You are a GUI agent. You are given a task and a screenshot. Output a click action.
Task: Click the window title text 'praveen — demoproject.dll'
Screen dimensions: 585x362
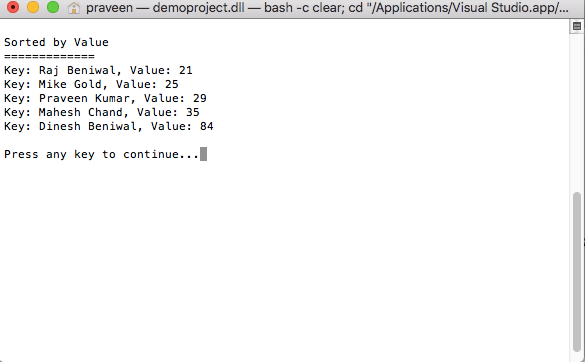coord(165,7)
